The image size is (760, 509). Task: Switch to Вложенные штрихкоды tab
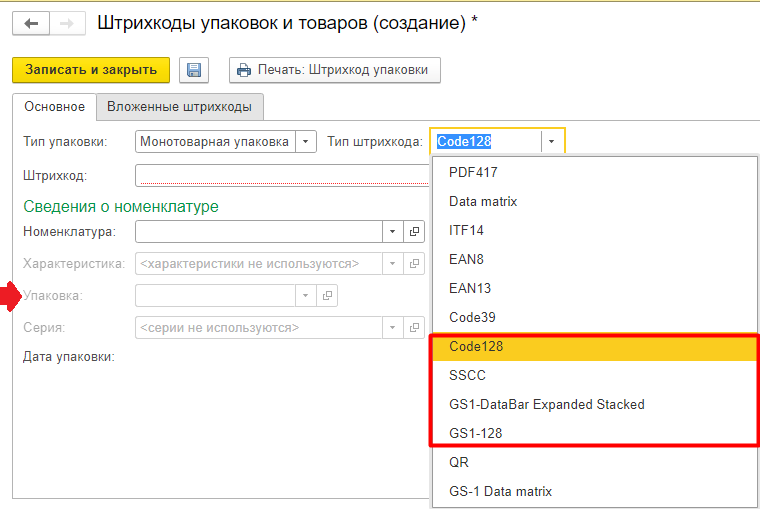(180, 107)
